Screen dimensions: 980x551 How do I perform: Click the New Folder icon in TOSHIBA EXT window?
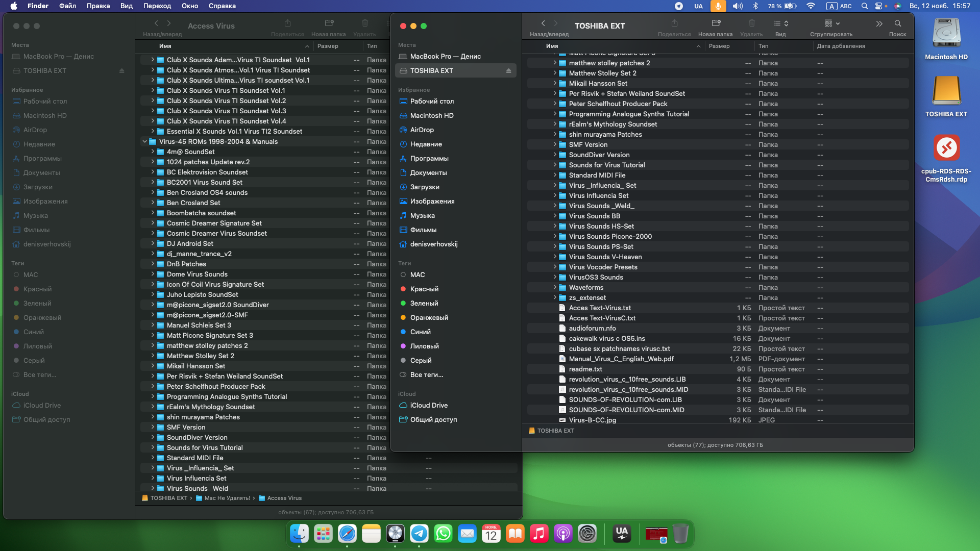pos(716,23)
